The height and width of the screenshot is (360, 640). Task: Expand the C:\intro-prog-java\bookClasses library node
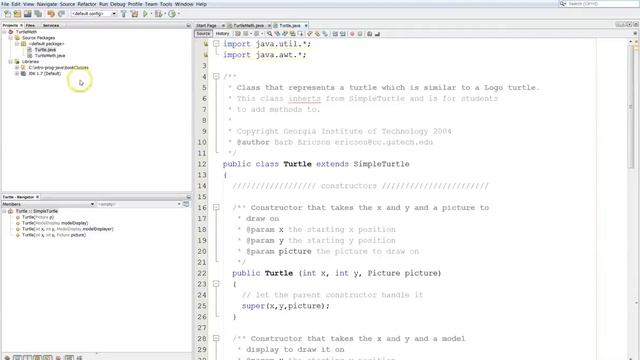click(17, 68)
